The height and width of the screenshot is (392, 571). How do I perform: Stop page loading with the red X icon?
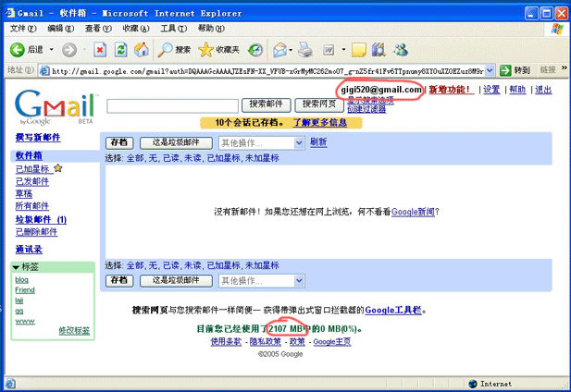point(100,50)
